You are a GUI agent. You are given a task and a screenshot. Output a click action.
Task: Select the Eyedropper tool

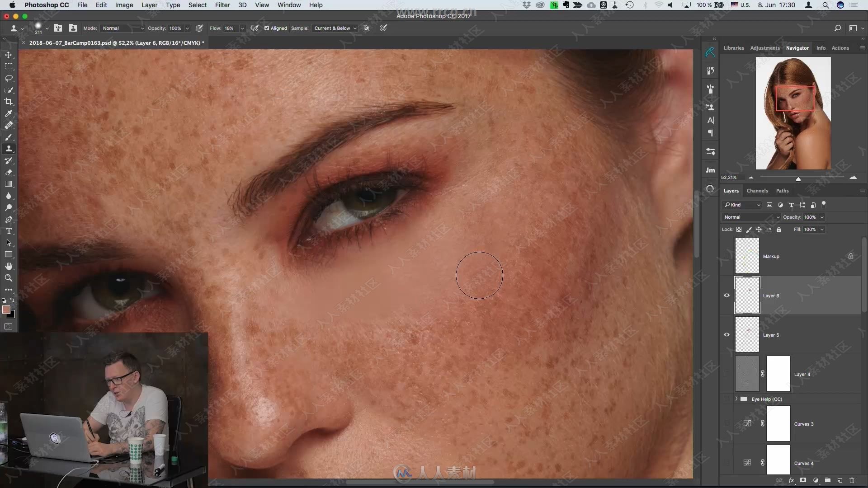pos(9,113)
